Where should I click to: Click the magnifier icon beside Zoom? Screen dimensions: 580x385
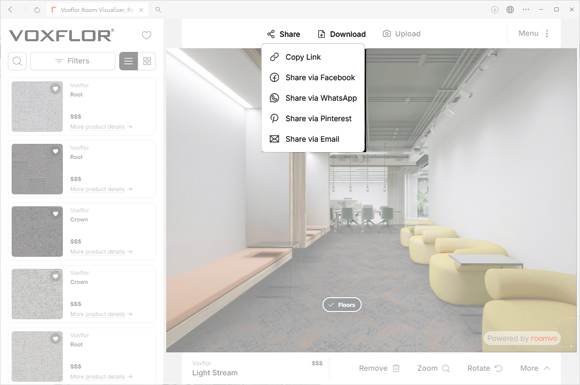[x=446, y=368]
